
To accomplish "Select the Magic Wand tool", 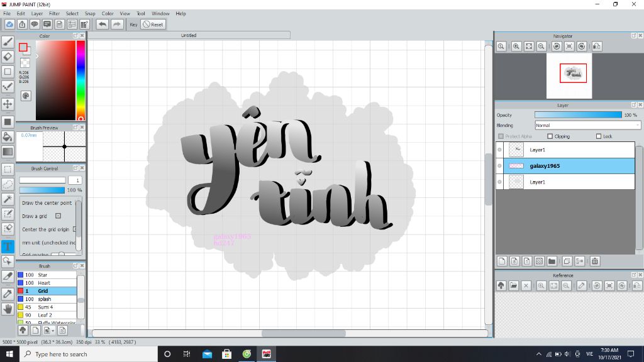I will 8,199.
